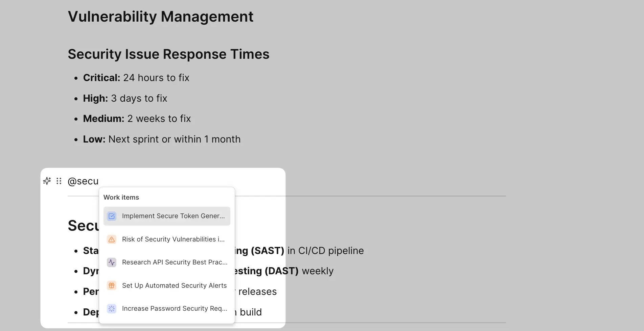The width and height of the screenshot is (644, 331).
Task: Click the Medium: 2 weeks to fix bullet
Action: pyautogui.click(x=137, y=119)
